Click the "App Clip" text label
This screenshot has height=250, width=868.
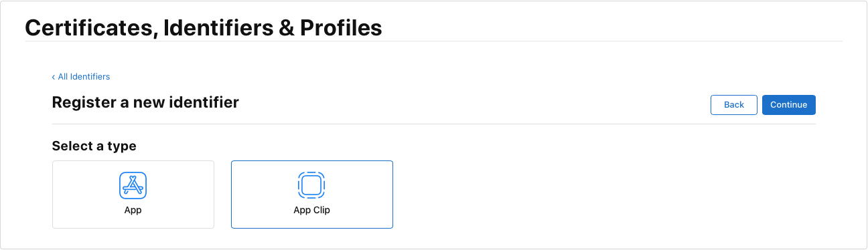[x=312, y=210]
